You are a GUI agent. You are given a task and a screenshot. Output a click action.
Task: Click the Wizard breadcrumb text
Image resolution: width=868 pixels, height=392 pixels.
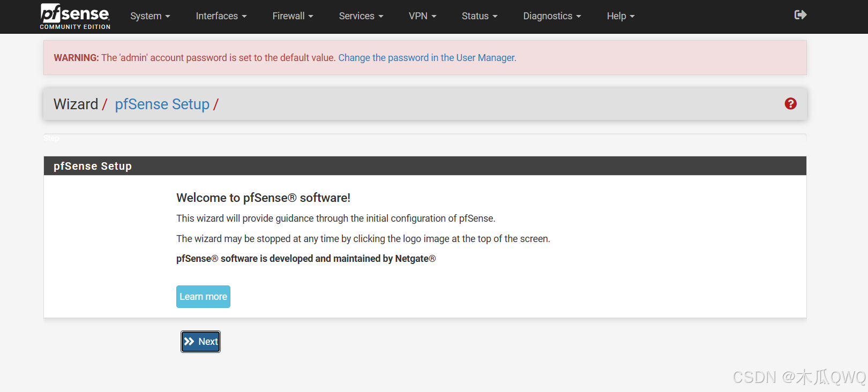click(x=76, y=104)
